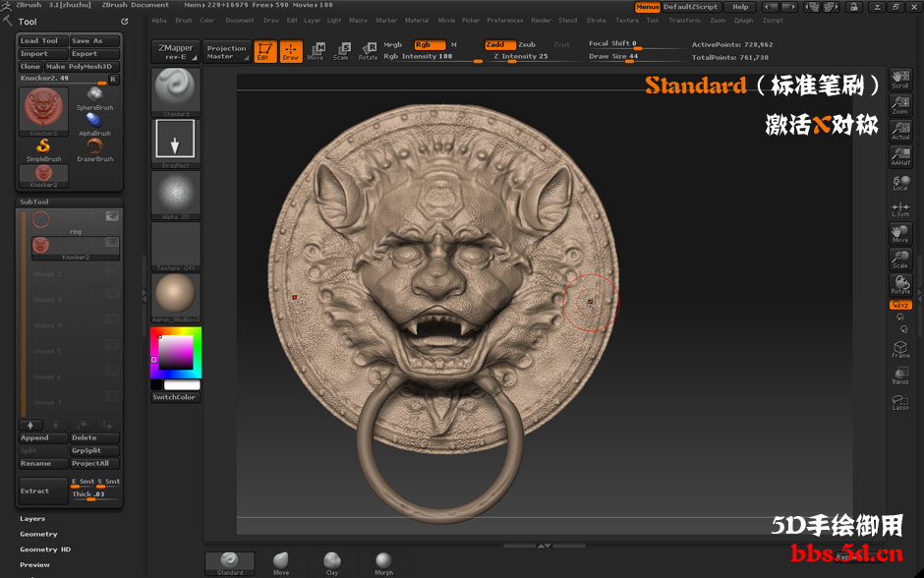Open ZMapper rev-E plugin
Viewport: 924px width, 578px height.
176,52
